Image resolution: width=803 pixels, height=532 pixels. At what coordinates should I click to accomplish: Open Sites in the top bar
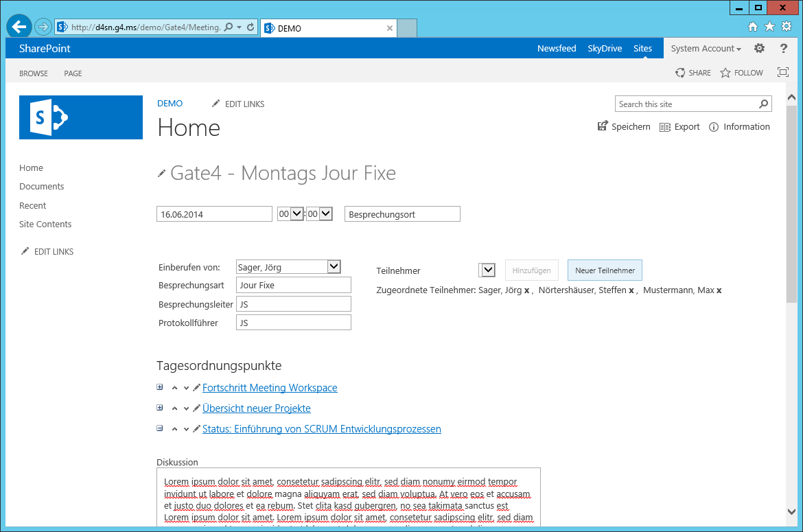pyautogui.click(x=642, y=48)
